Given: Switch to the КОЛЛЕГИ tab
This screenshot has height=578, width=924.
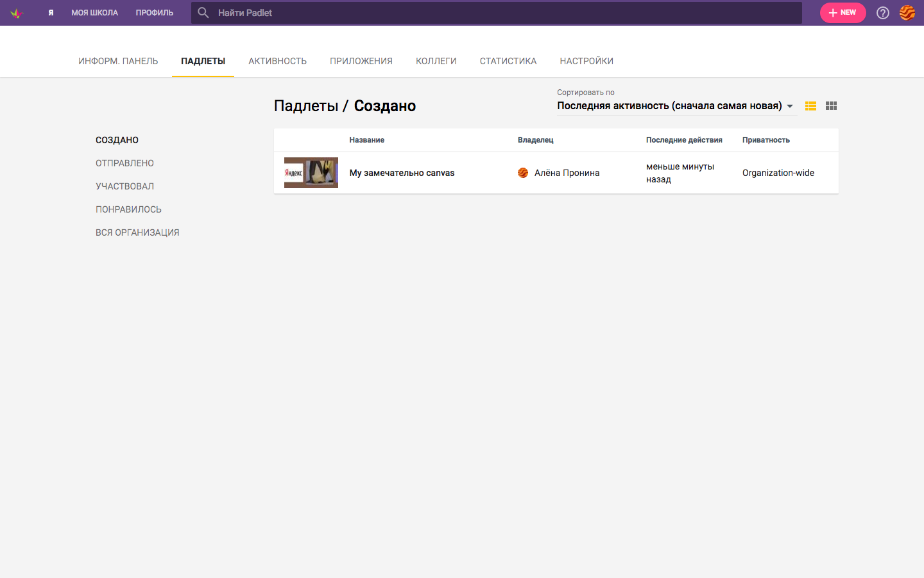Looking at the screenshot, I should tap(436, 60).
